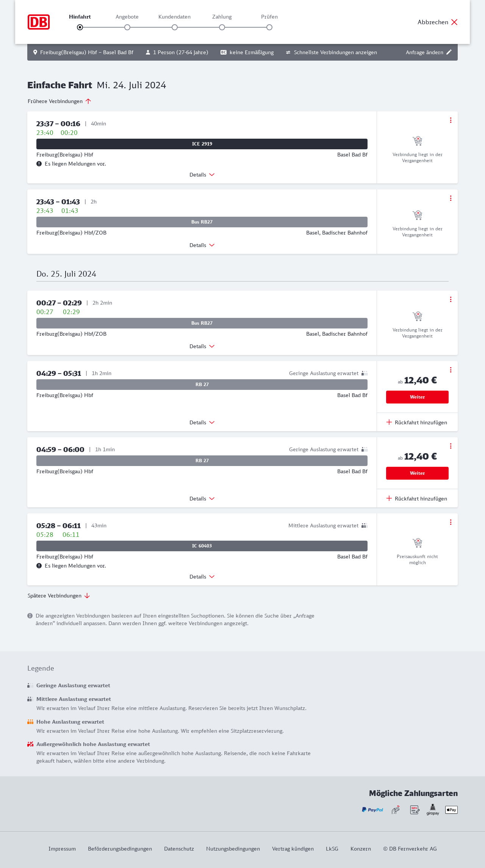485x868 pixels.
Task: Click the red X cancel icon
Action: [454, 22]
